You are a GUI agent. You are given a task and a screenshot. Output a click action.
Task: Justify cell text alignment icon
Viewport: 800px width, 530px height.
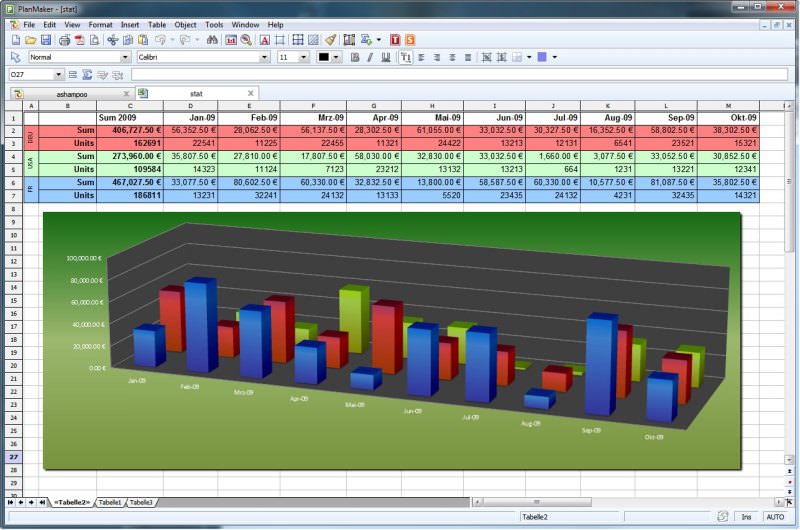[x=468, y=57]
